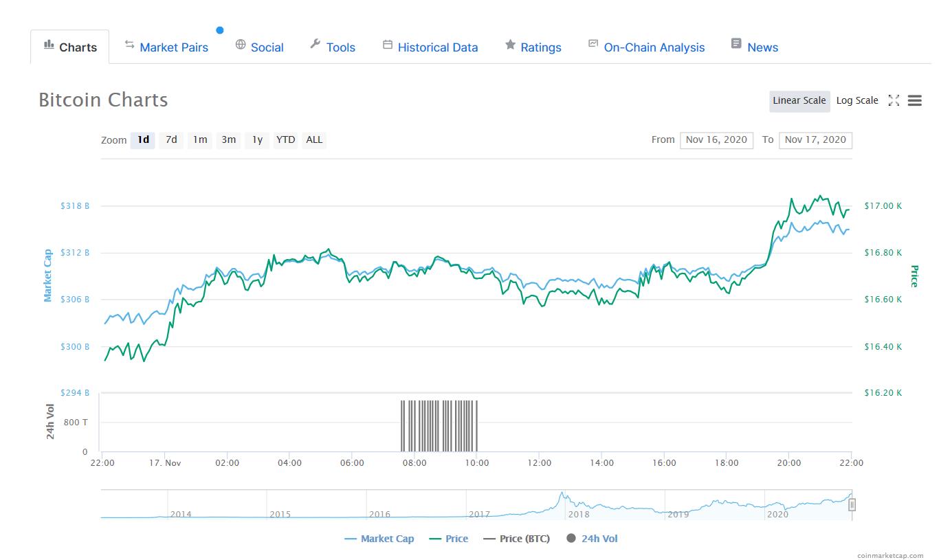Click the fullscreen expand chart icon
This screenshot has width=941, height=560.
(x=894, y=100)
